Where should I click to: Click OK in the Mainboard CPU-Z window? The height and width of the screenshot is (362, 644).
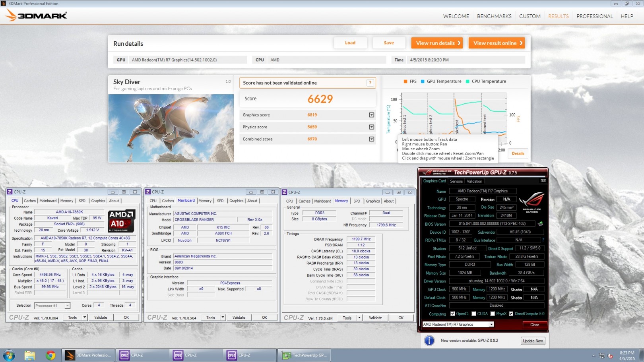tap(264, 317)
